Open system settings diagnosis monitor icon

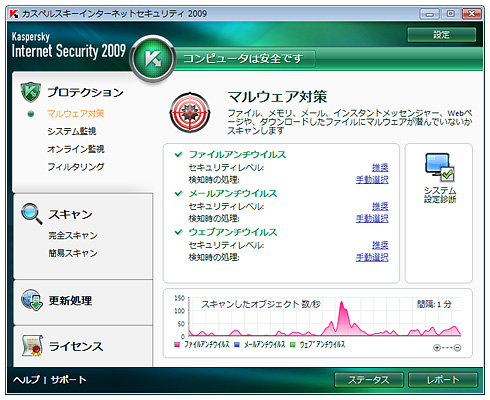point(440,167)
